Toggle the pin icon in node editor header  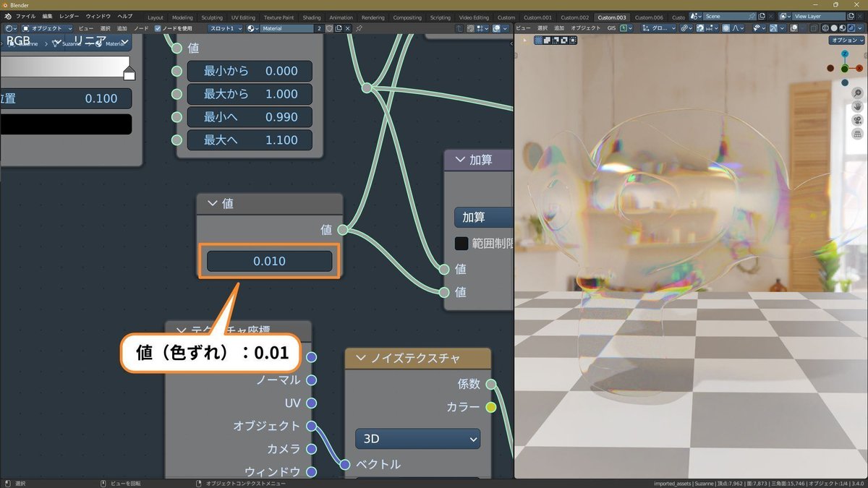click(x=359, y=28)
